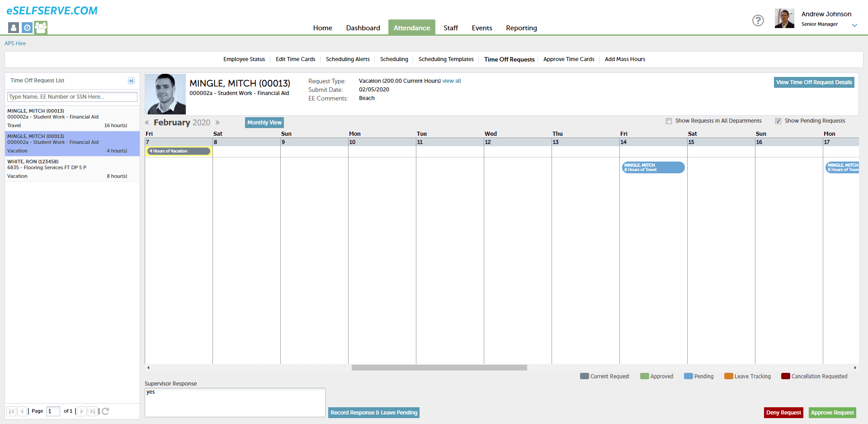Go to the previous month using left chevron
Viewport: 868px width, 424px height.
tap(146, 122)
